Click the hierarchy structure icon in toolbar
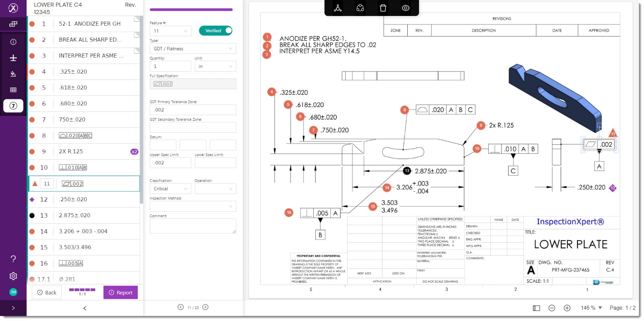 [338, 8]
